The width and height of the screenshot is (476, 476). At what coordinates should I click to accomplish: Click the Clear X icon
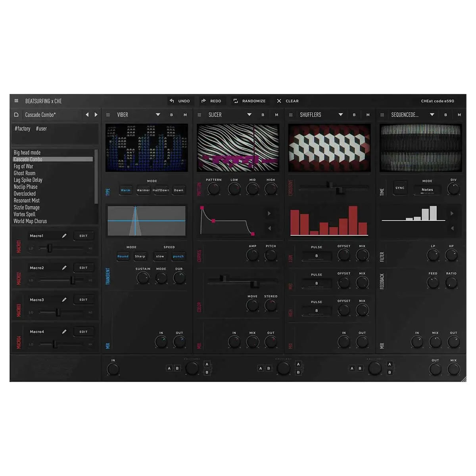point(278,101)
